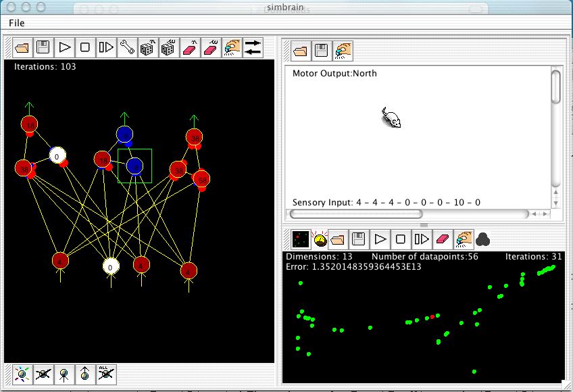Click the pink eraser in plot toolbar

[442, 239]
